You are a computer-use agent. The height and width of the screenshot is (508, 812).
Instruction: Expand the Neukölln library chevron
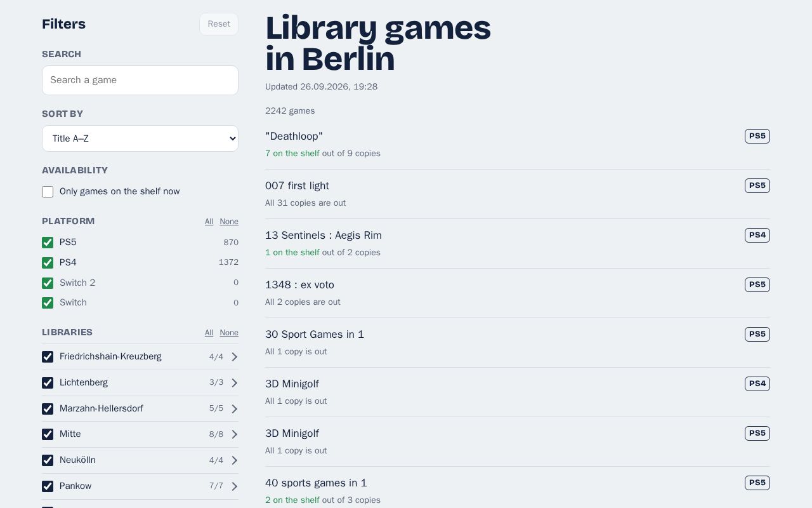pos(234,460)
